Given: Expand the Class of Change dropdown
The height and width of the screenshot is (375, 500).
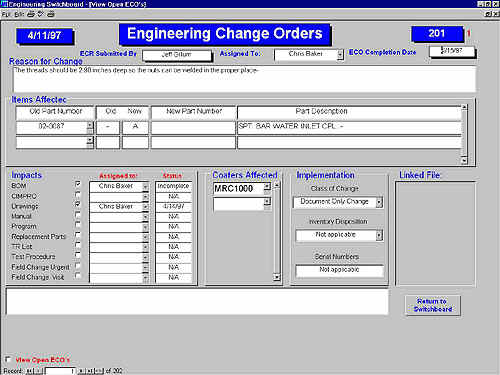Looking at the screenshot, I should click(x=379, y=202).
